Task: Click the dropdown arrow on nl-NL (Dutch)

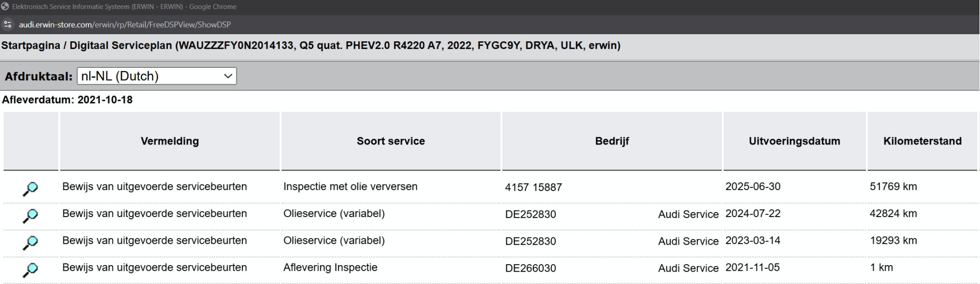Action: (228, 76)
